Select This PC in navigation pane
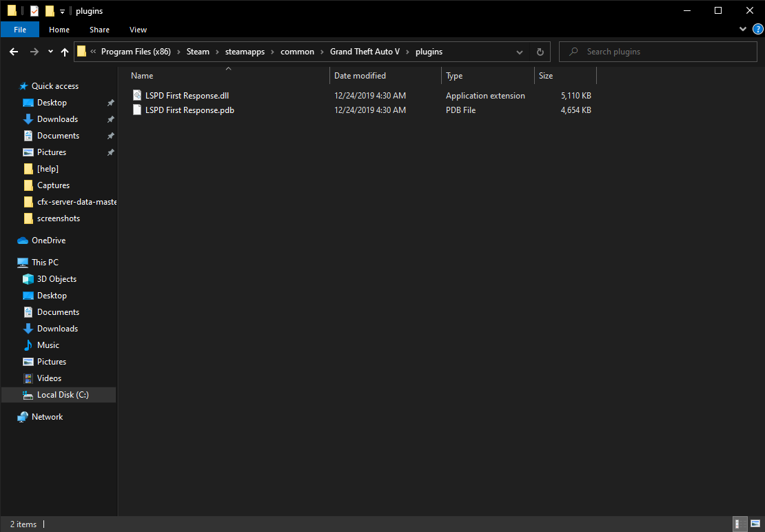Image resolution: width=765 pixels, height=532 pixels. coord(45,263)
